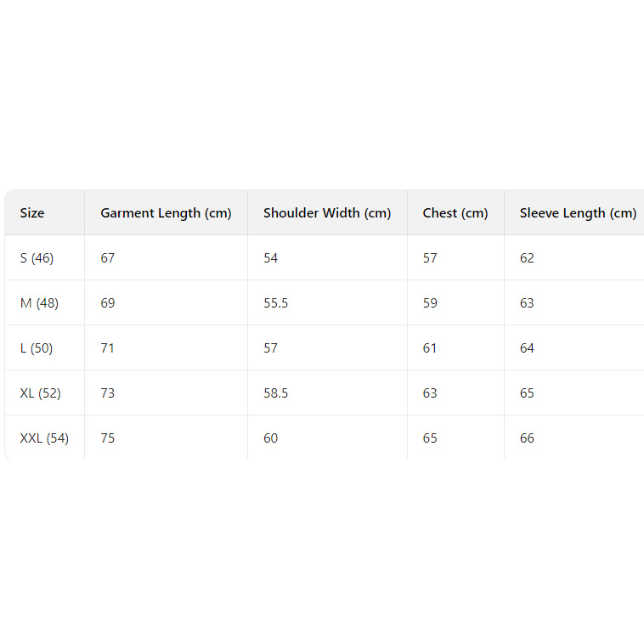Click sleeve length value 66
Viewport: 644px width, 644px height.
click(528, 438)
